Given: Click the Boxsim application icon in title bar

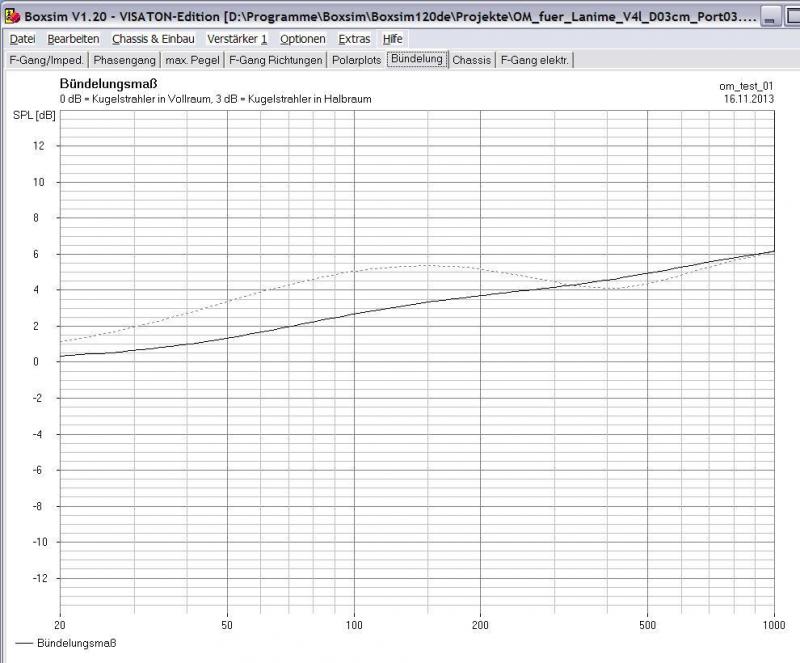Looking at the screenshot, I should pyautogui.click(x=12, y=17).
